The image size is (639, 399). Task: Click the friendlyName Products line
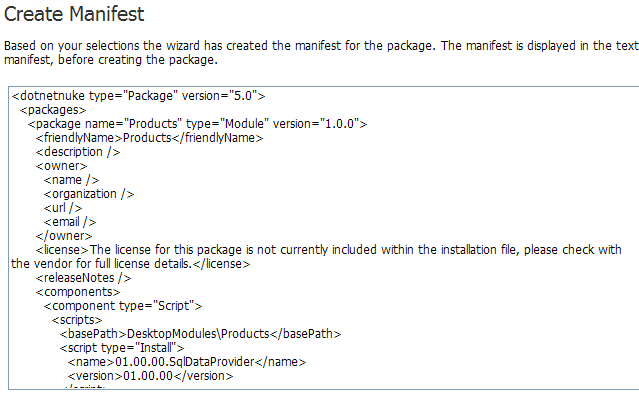149,138
